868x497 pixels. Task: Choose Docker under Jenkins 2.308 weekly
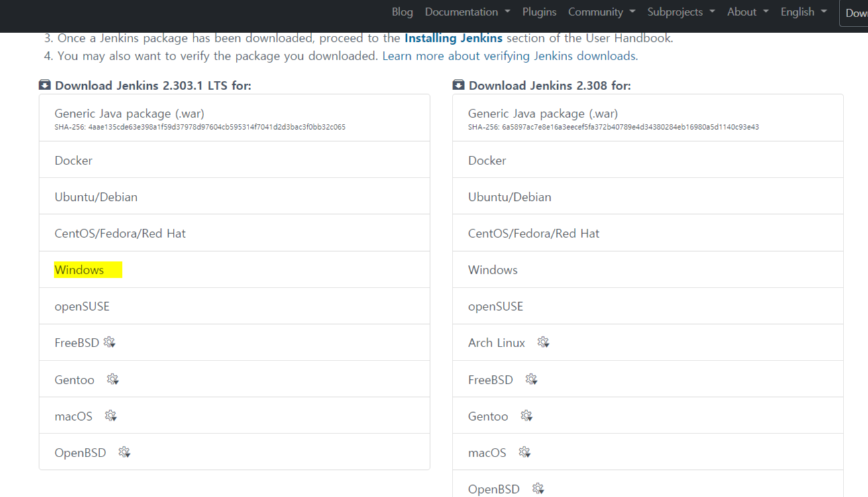tap(648, 160)
